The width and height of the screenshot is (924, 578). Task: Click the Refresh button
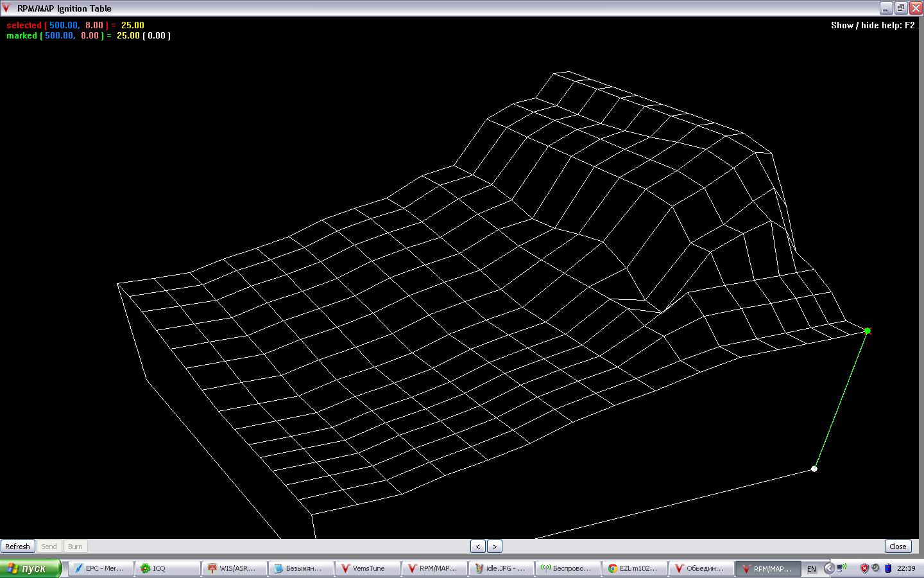pyautogui.click(x=17, y=547)
